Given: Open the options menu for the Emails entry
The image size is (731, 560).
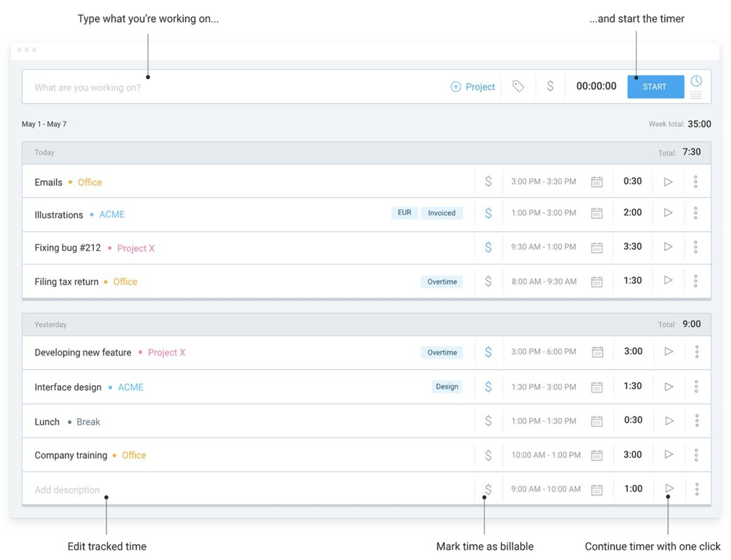Looking at the screenshot, I should (x=696, y=181).
